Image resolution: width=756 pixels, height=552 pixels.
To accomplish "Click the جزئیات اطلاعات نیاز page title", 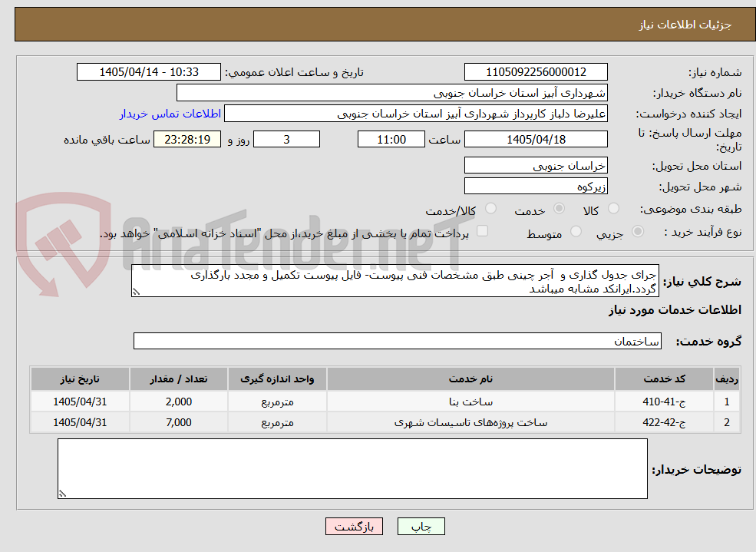I will point(685,25).
